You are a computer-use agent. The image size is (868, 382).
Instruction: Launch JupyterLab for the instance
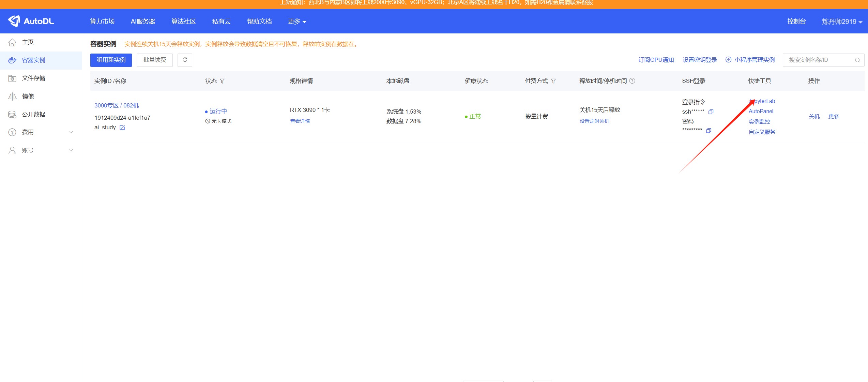click(762, 101)
